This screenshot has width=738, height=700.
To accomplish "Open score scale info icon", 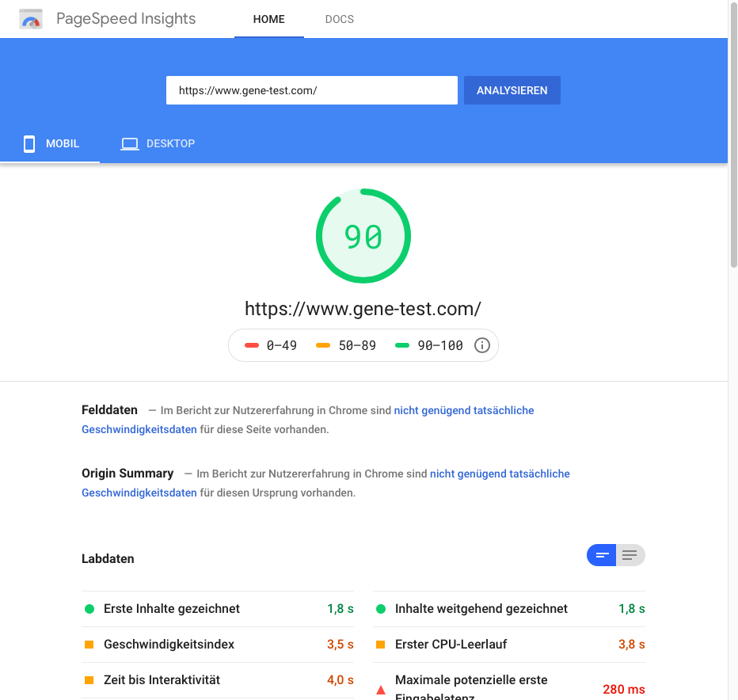I will (x=481, y=345).
